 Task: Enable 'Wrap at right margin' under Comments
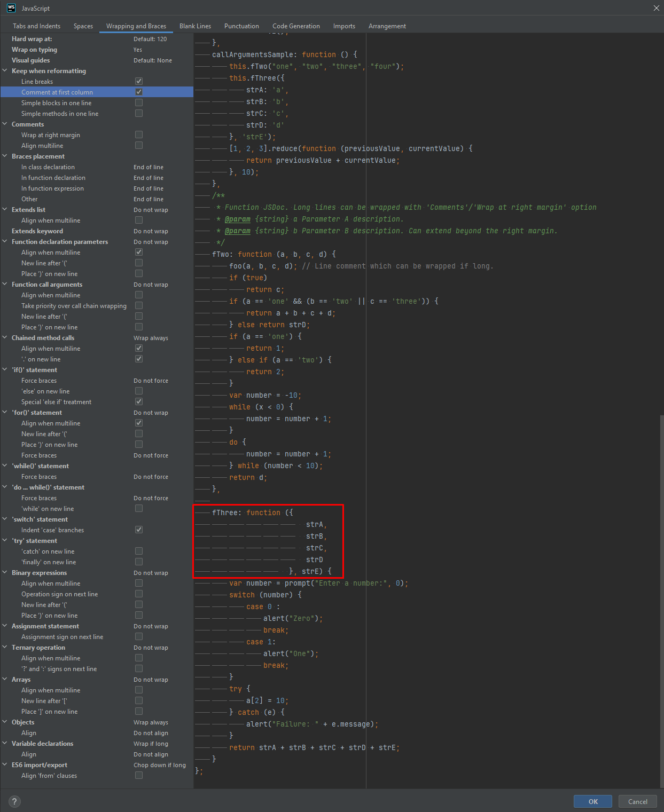click(138, 134)
